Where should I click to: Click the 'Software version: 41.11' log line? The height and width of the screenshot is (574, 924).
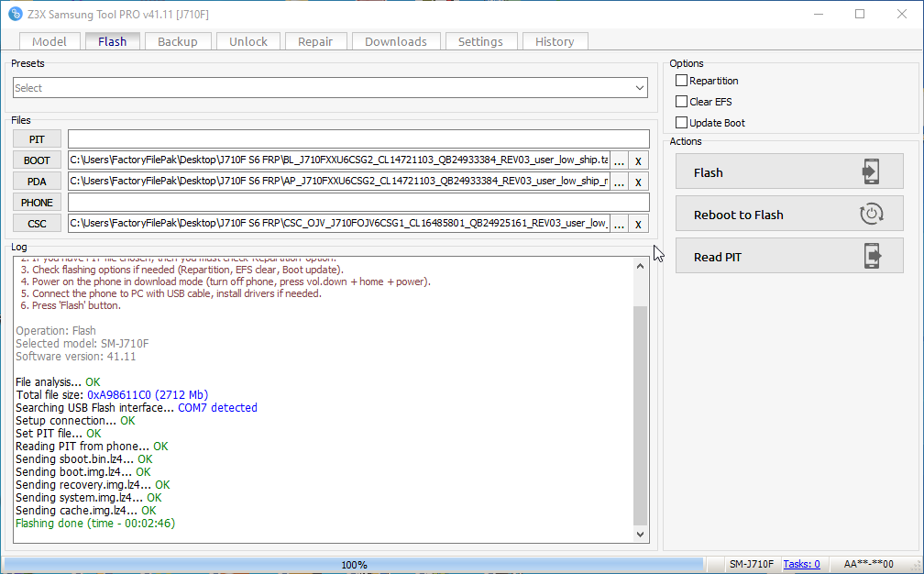[x=75, y=357]
